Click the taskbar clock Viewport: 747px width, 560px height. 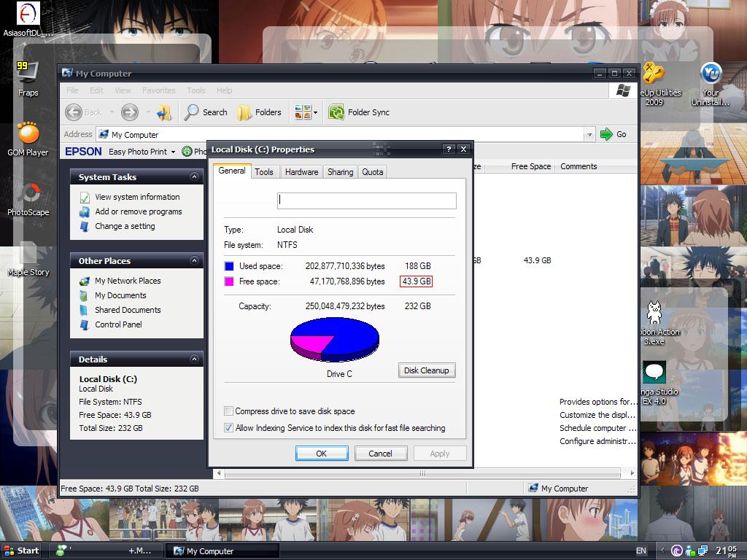coord(727,551)
